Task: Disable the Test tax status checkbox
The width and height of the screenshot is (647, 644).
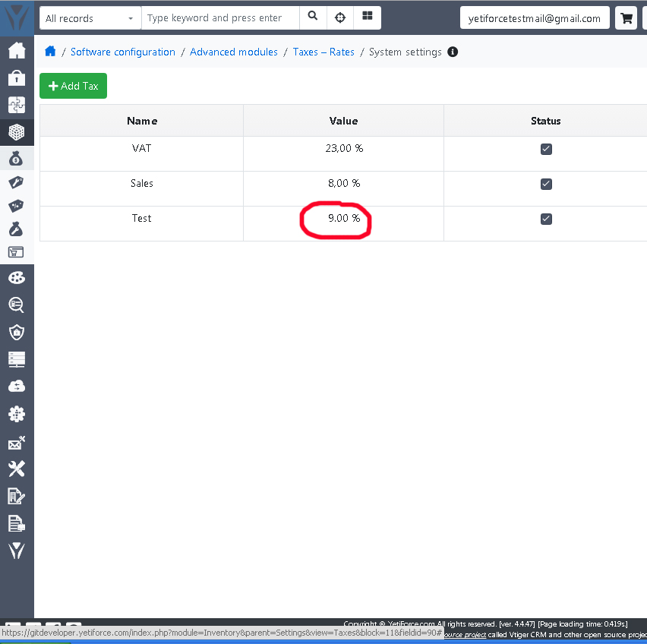Action: (546, 219)
